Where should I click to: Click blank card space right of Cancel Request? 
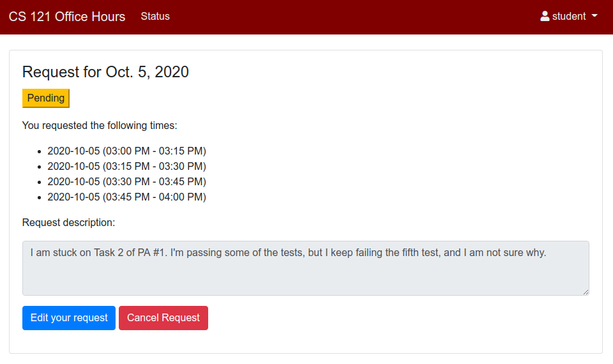pyautogui.click(x=402, y=318)
